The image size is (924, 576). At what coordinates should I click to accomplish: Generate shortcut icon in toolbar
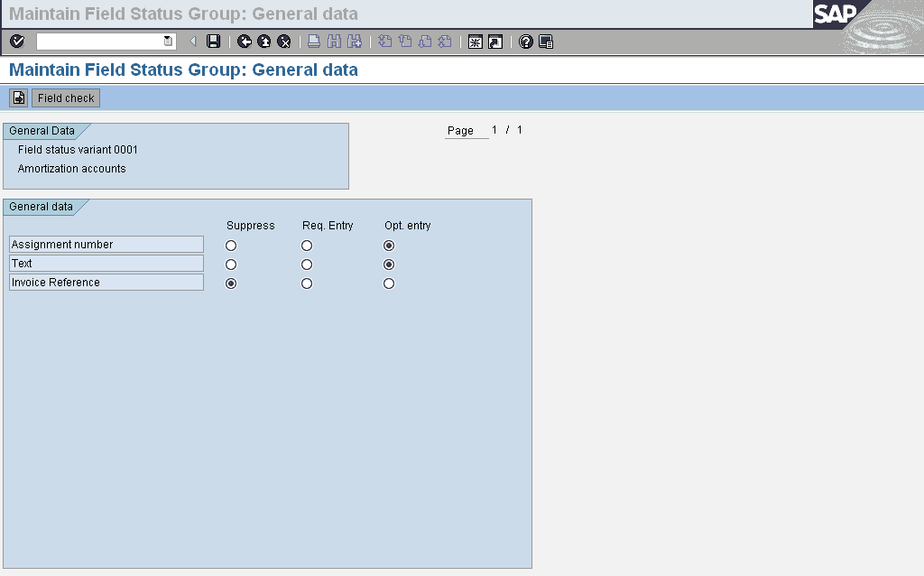coord(495,42)
